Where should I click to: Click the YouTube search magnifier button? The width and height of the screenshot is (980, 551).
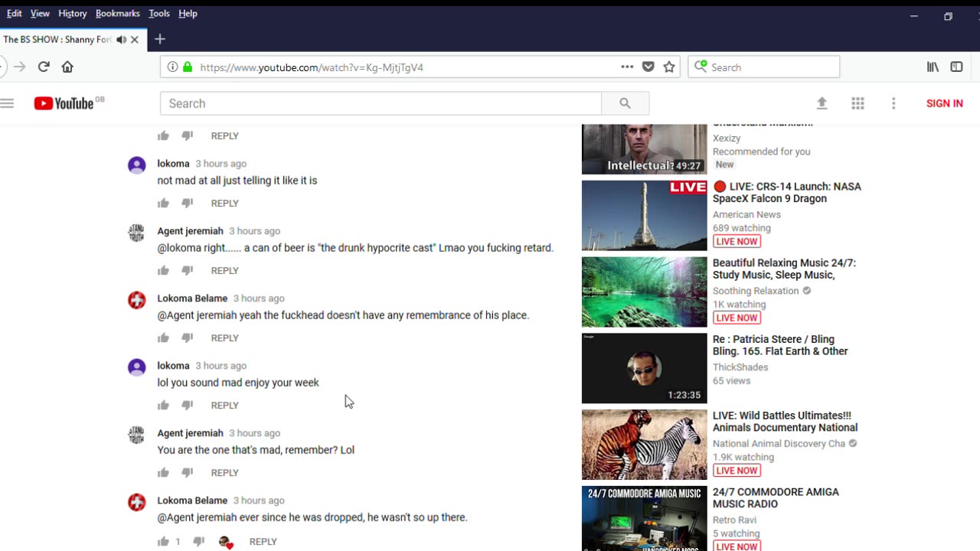tap(625, 103)
